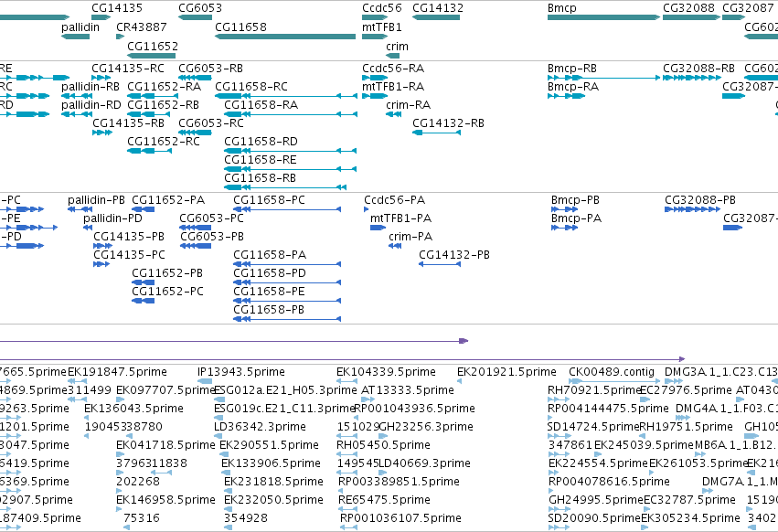Click the 75316 EST entry
The width and height of the screenshot is (778, 532).
tap(142, 518)
